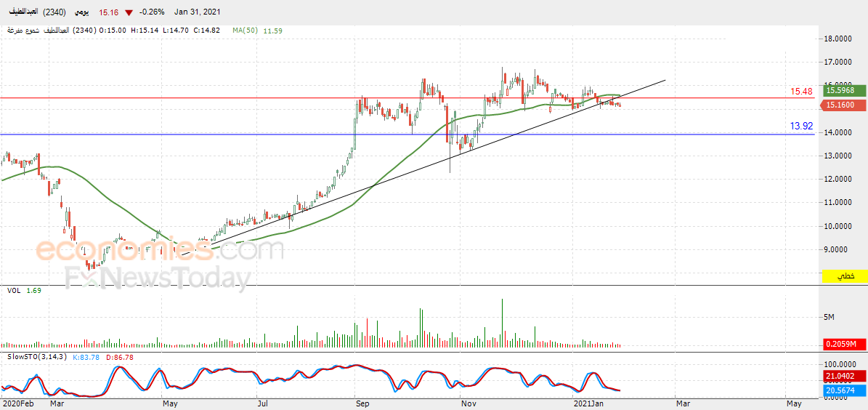Select the 13.92 blue support level label
Viewport: 868px width, 410px height.
801,126
